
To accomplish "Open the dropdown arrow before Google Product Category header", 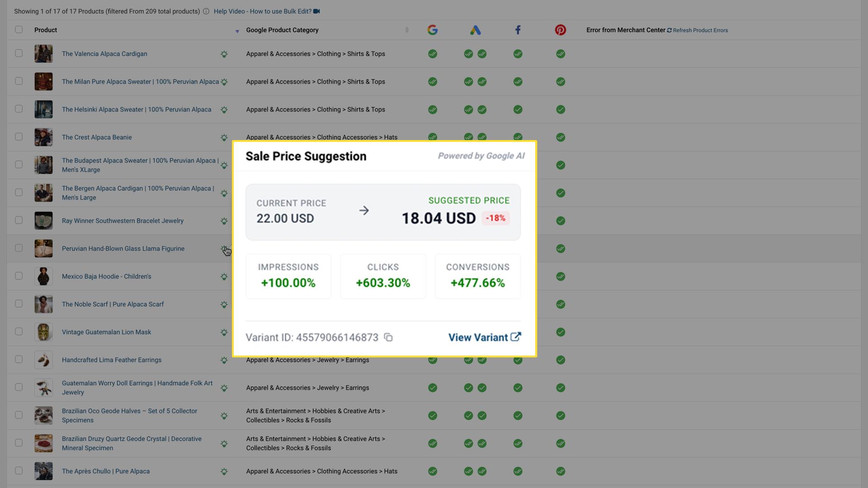I will pyautogui.click(x=237, y=31).
